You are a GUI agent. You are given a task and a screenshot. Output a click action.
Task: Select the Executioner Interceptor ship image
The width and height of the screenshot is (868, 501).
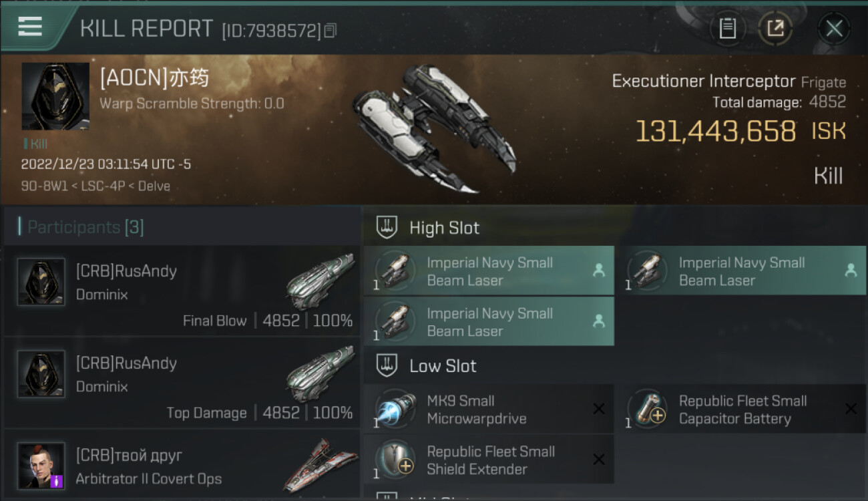tap(434, 128)
